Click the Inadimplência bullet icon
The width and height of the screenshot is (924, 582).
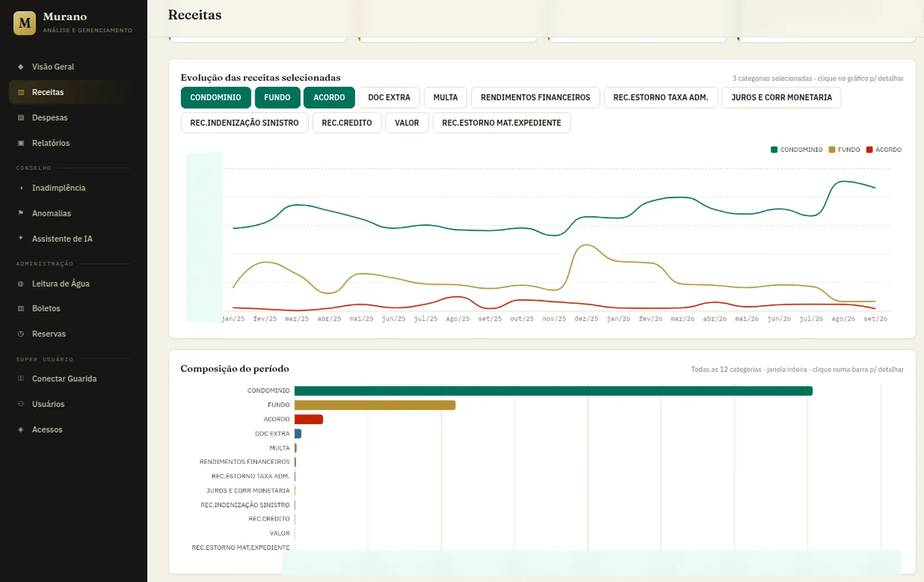pos(21,188)
